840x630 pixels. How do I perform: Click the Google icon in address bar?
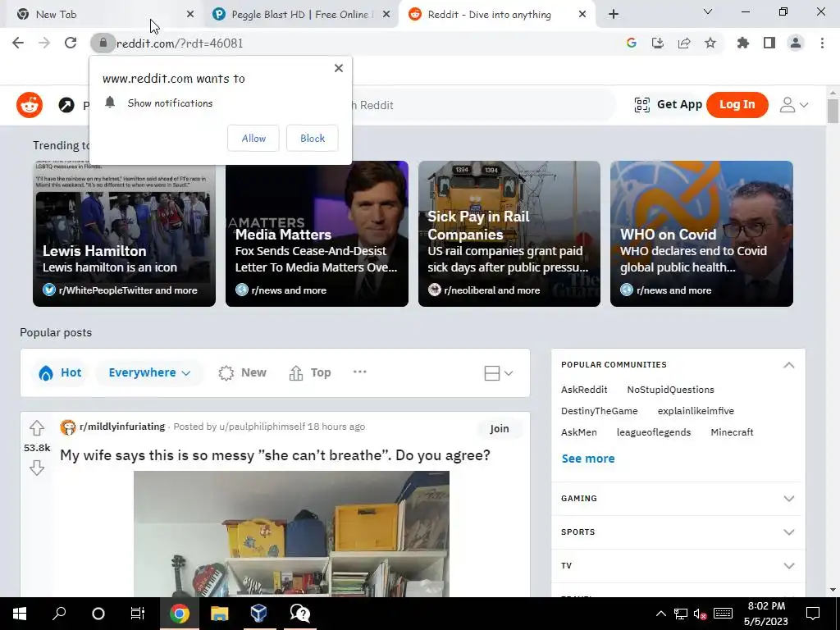632,43
